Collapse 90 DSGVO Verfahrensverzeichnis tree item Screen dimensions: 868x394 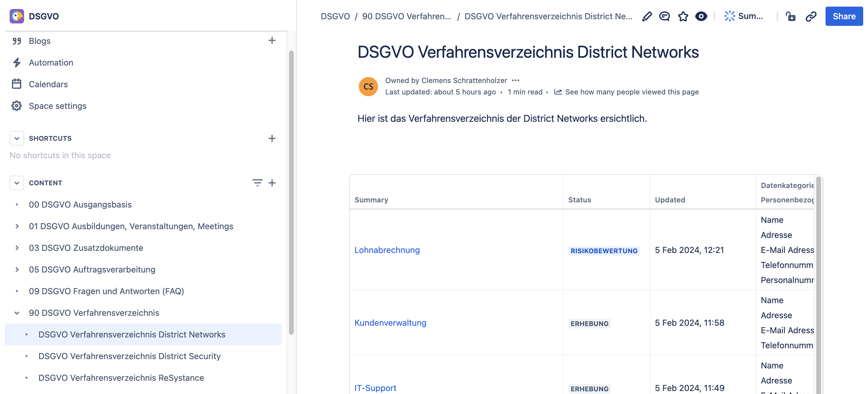(x=17, y=313)
